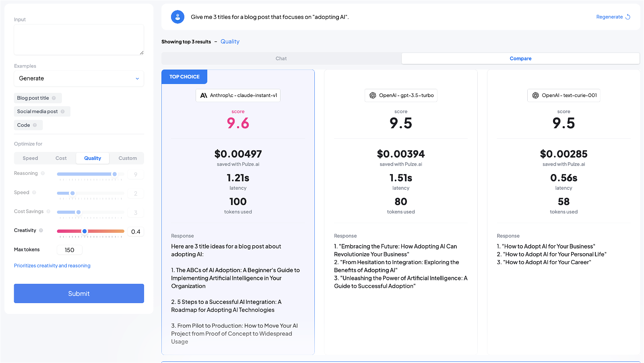The image size is (644, 363).
Task: Adjust the Creativity slider handle
Action: coord(85,231)
